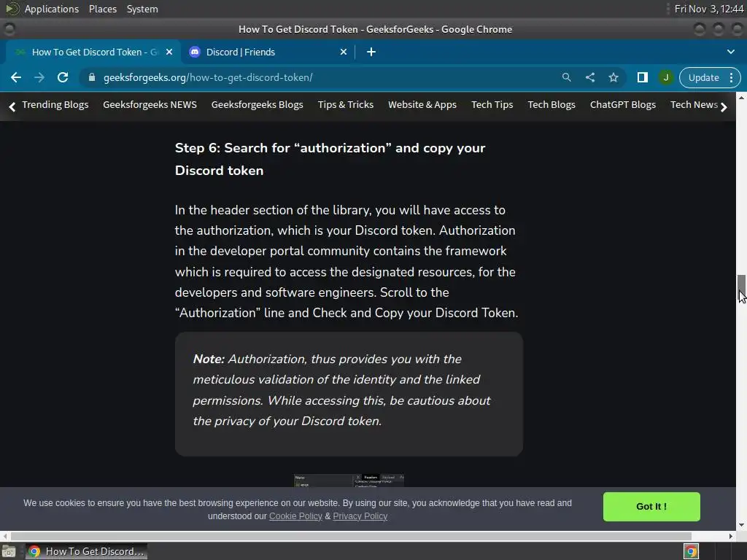Click the horizontal scrollbar thumb

[x=351, y=536]
